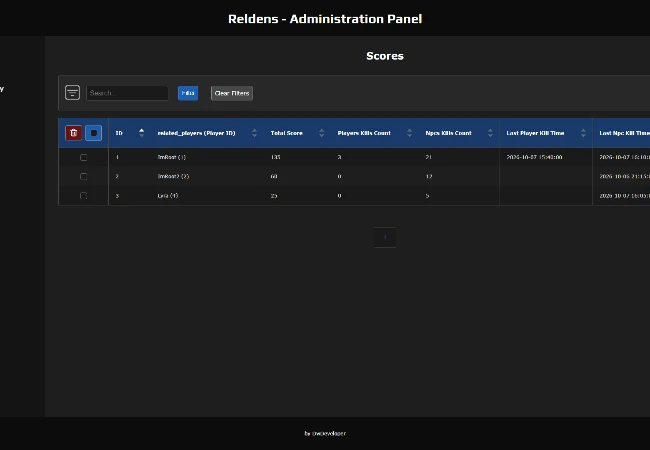Toggle the blue select-all box in table header

coord(94,133)
